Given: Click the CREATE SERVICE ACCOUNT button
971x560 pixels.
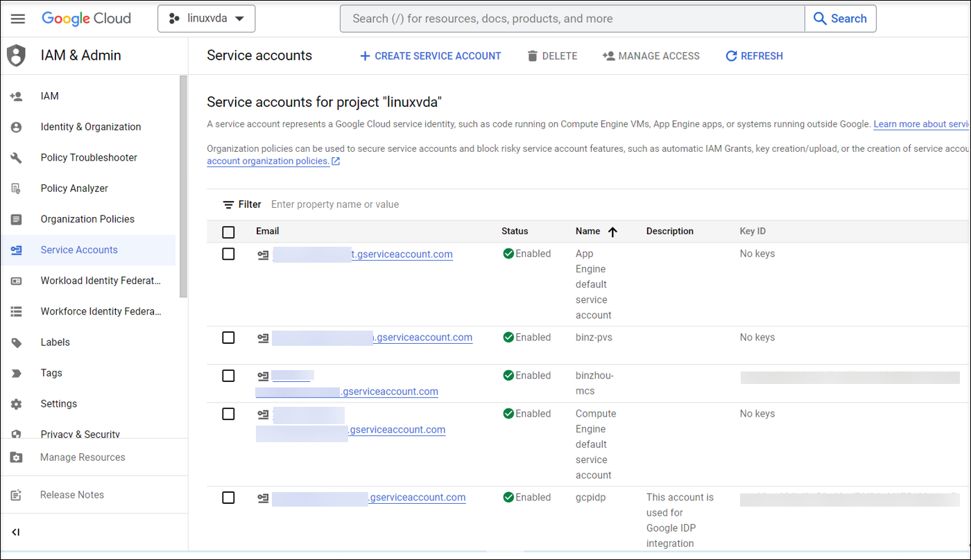Looking at the screenshot, I should coord(430,55).
